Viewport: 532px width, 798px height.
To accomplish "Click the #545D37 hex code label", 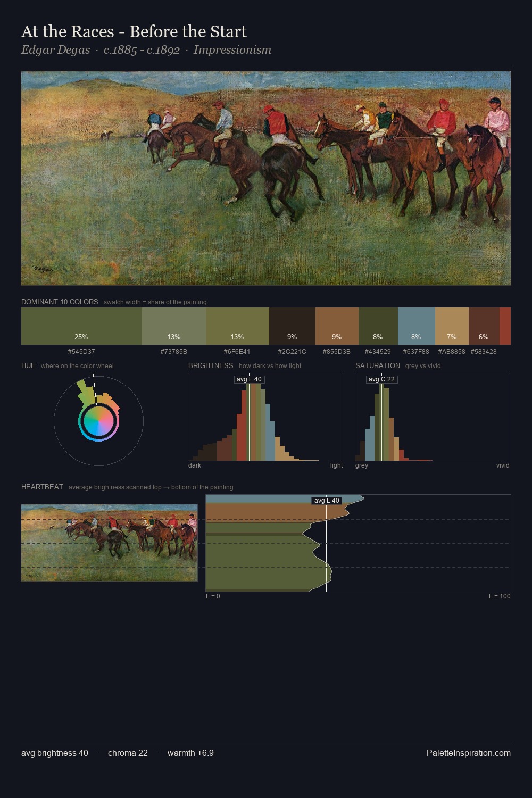I will (x=81, y=352).
